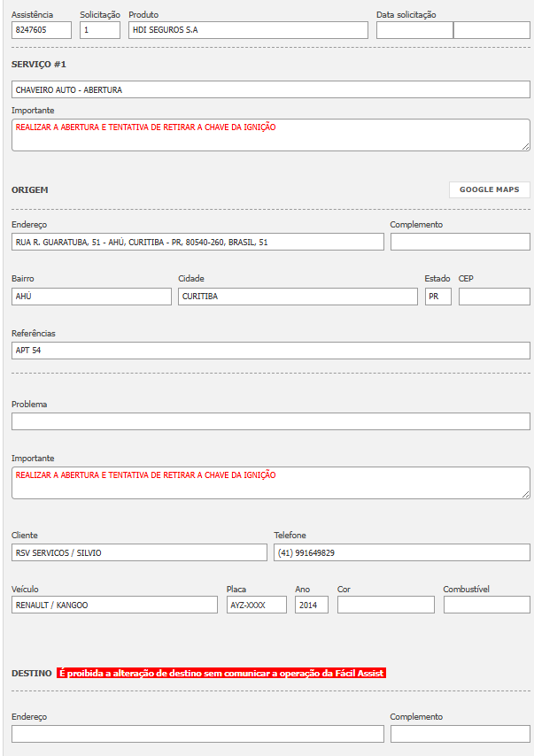Focus the empty Combustível field

click(x=486, y=605)
